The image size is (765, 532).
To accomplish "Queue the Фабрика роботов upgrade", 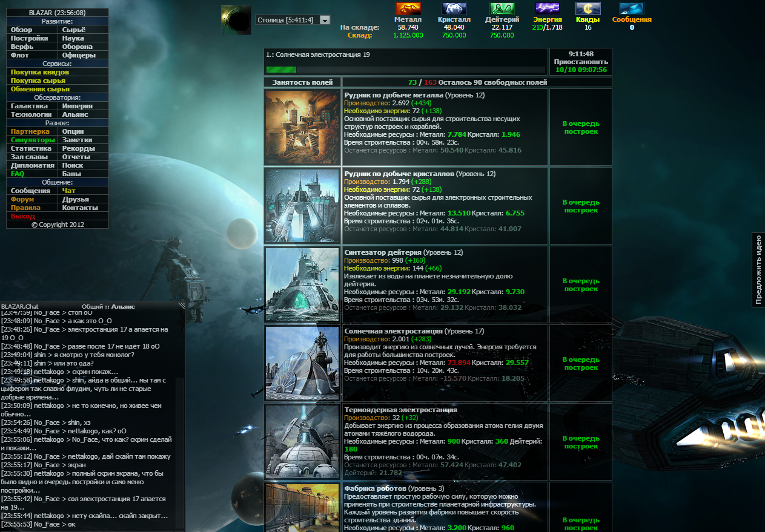I will pyautogui.click(x=581, y=524).
